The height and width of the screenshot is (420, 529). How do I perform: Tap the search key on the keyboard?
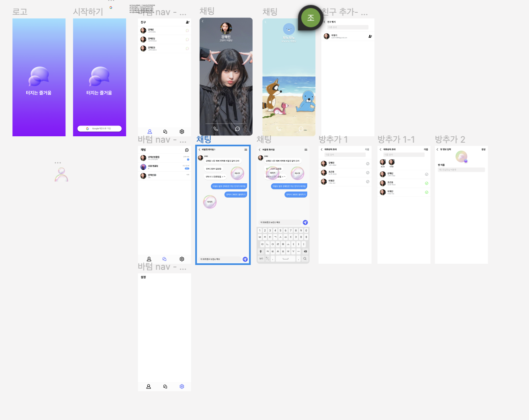coord(305,259)
